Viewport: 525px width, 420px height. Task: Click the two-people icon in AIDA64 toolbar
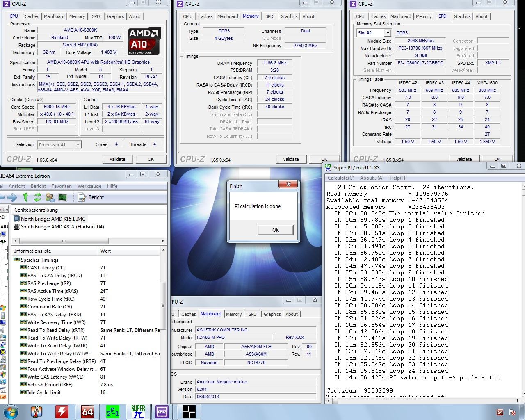(50, 197)
